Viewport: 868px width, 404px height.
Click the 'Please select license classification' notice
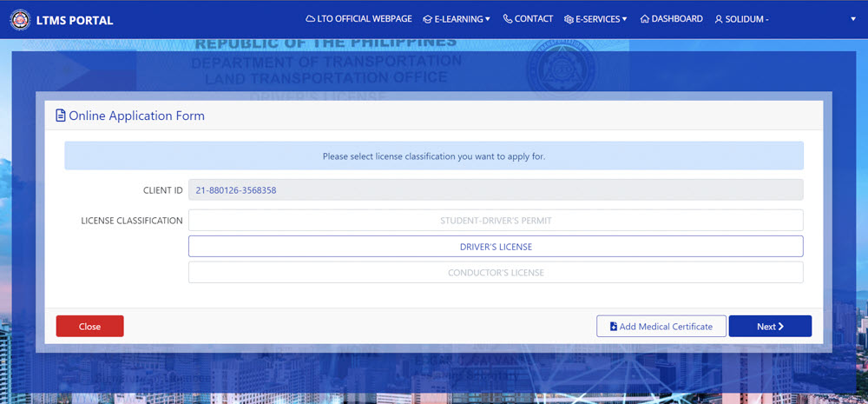tap(434, 156)
